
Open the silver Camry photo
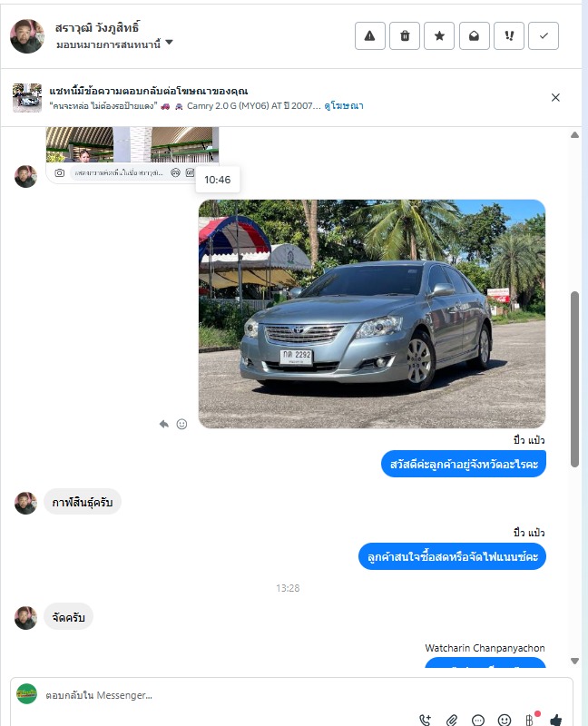point(372,314)
